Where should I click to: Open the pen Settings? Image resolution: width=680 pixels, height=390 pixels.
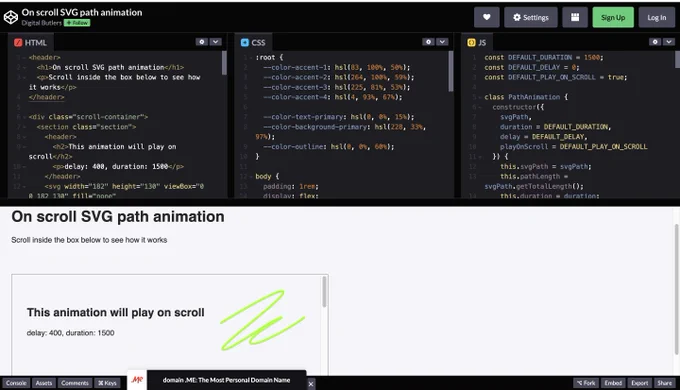(531, 17)
